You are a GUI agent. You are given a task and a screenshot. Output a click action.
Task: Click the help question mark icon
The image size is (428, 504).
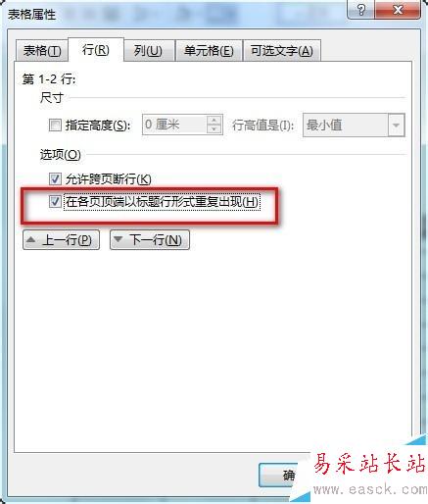coord(360,10)
